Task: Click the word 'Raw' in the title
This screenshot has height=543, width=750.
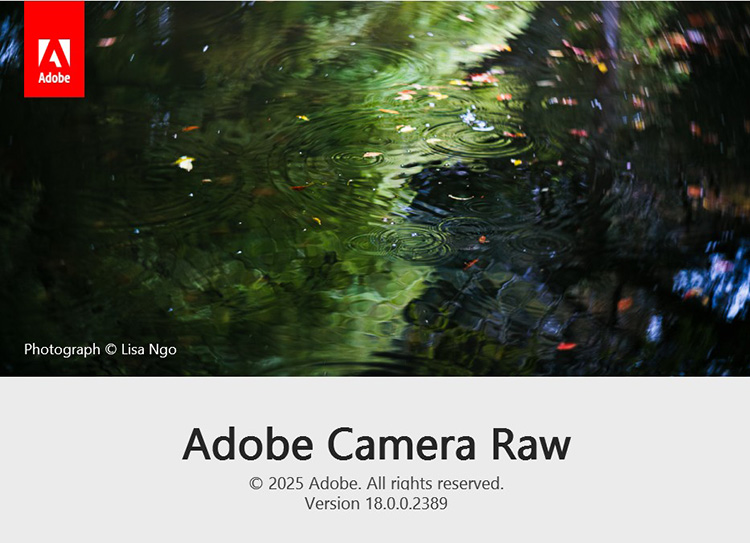Action: pyautogui.click(x=531, y=443)
